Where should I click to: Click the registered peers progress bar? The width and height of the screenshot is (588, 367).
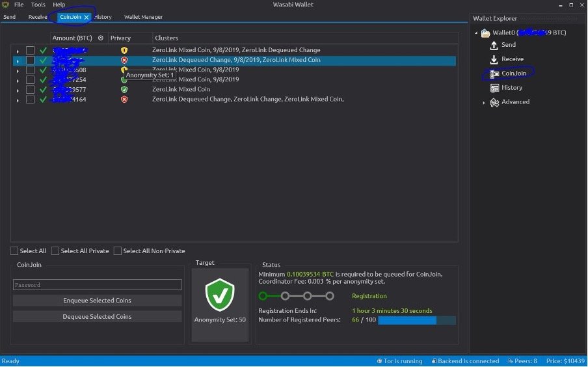pyautogui.click(x=417, y=320)
